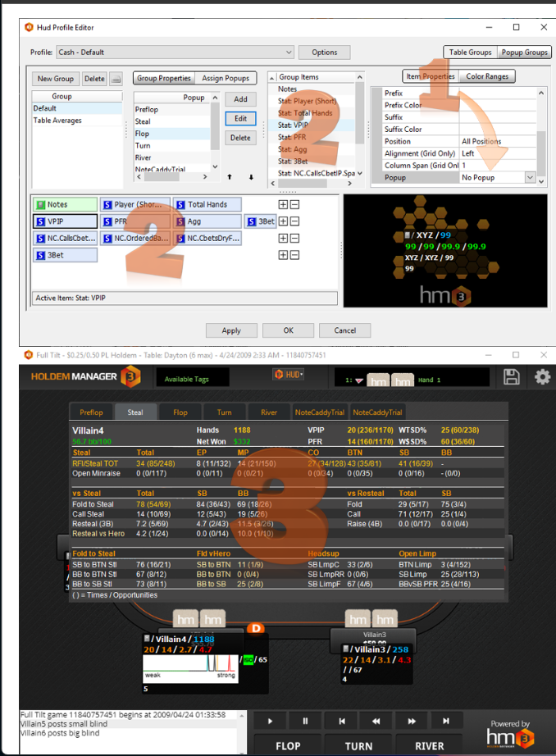Rewind the replay one step
Viewport: 556px width, 756px height.
pyautogui.click(x=376, y=721)
